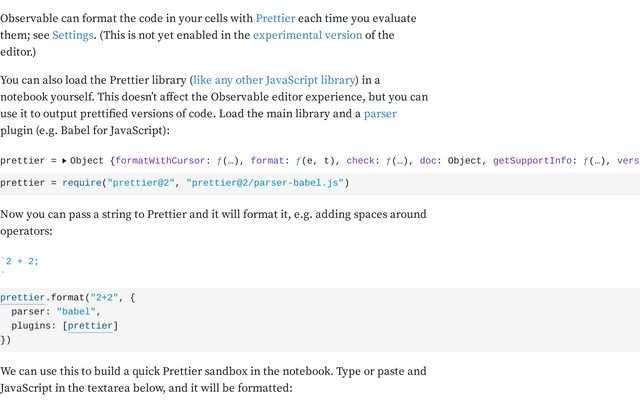Screen dimensions: 640x400
Task: Click the prettier reference in plugins array
Action: coord(90,326)
